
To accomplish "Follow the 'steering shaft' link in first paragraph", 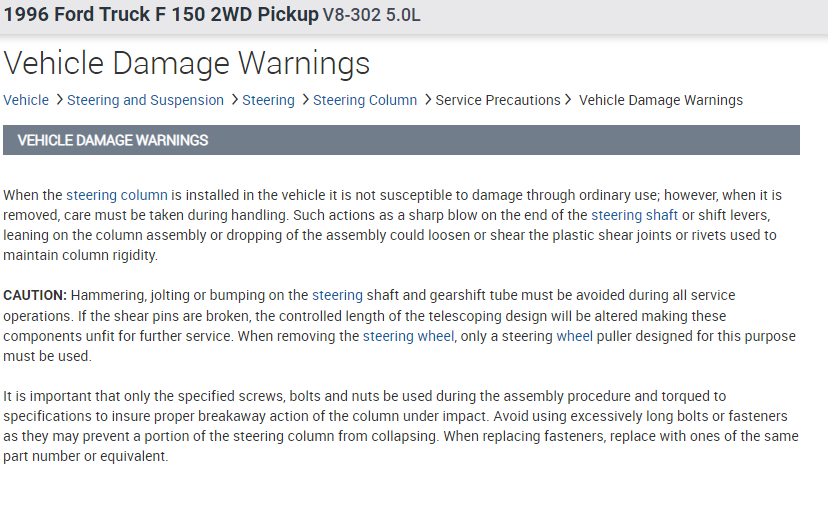I will click(x=634, y=215).
